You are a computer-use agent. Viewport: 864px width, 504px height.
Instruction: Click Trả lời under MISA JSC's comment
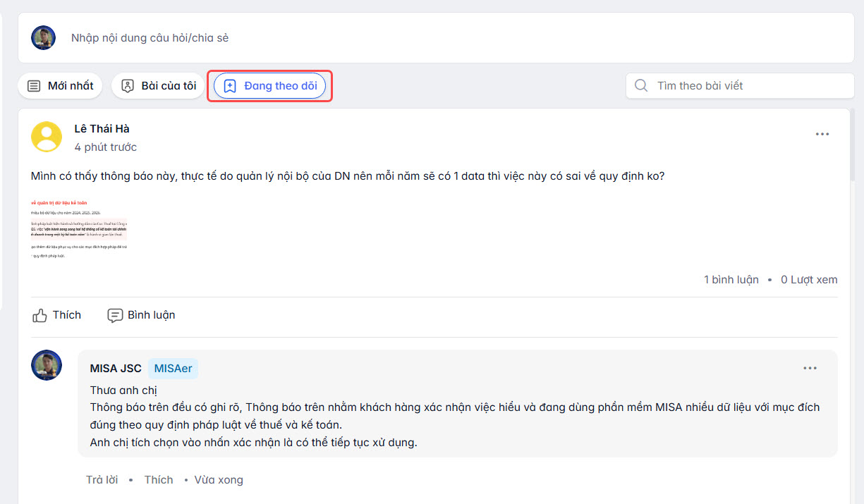point(102,480)
